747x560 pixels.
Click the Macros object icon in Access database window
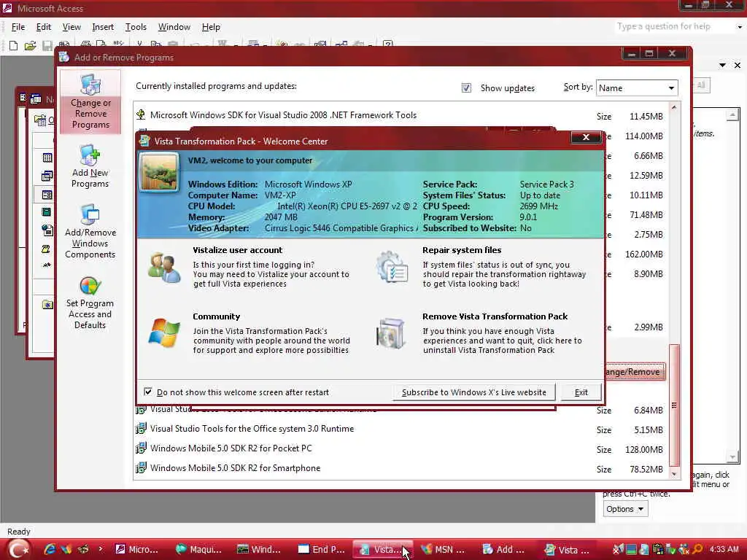(46, 249)
